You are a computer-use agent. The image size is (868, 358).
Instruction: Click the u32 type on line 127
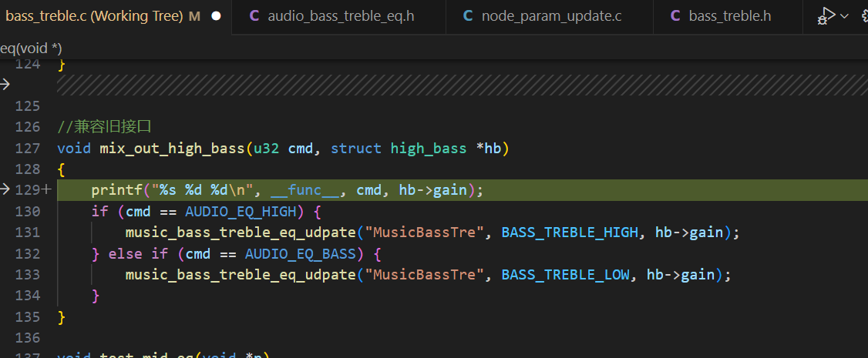266,148
